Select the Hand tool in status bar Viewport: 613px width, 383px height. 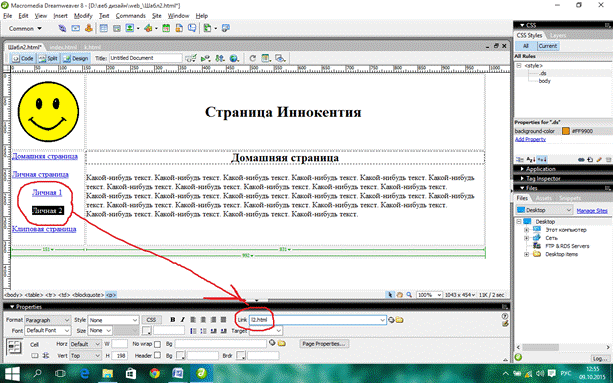(x=400, y=295)
